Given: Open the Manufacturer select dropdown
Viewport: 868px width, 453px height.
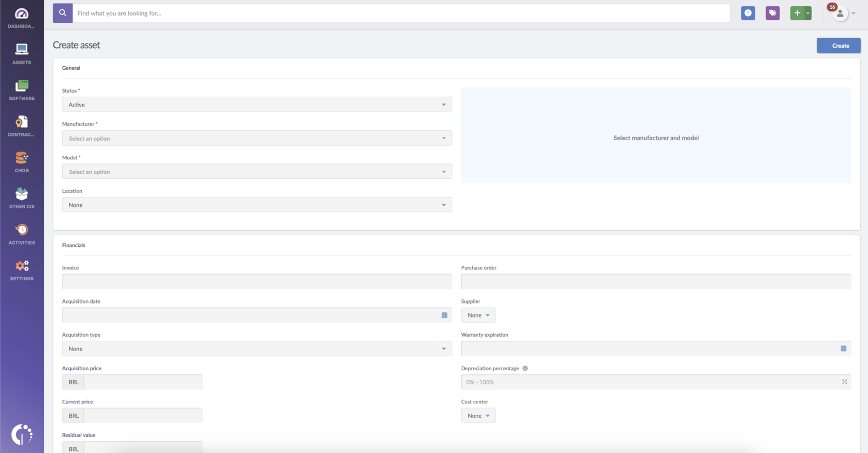Looking at the screenshot, I should pos(257,138).
